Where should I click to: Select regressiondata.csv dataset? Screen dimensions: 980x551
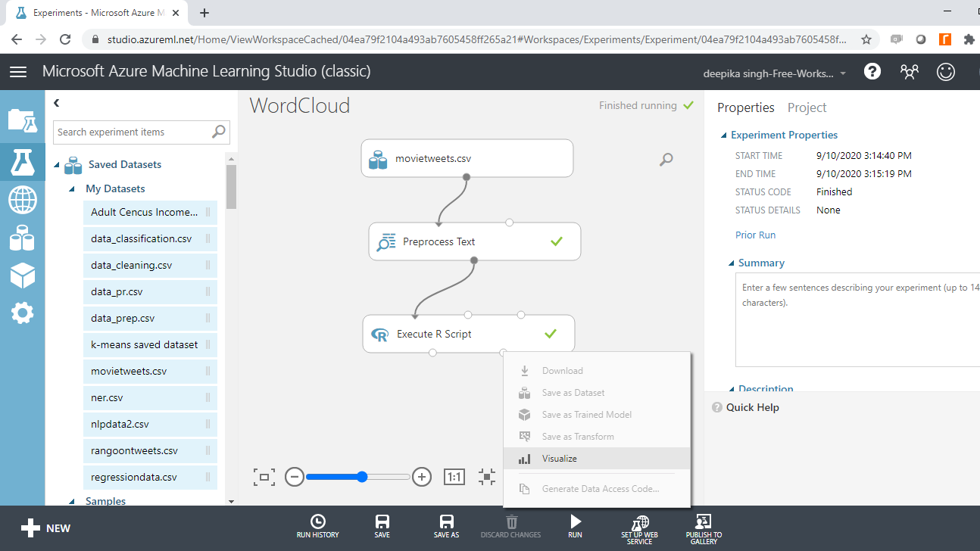150,478
